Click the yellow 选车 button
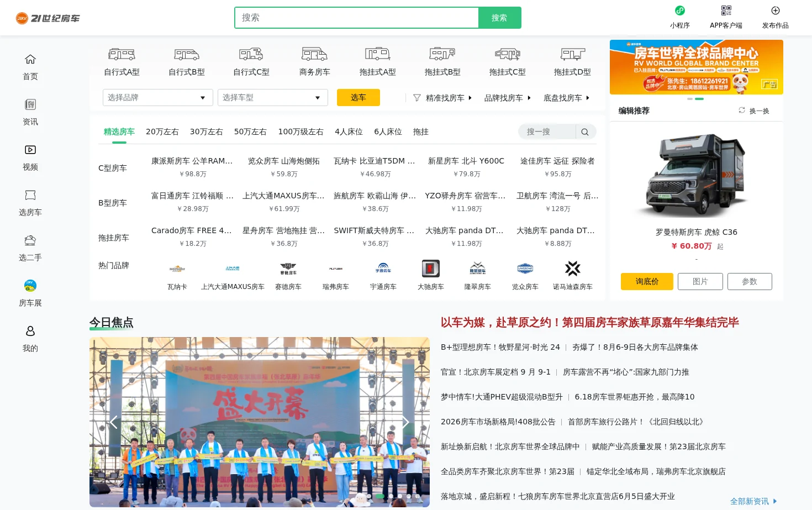This screenshot has height=510, width=812. pyautogui.click(x=358, y=97)
